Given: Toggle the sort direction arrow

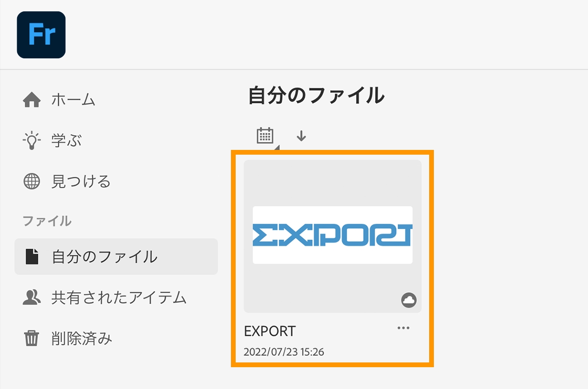Looking at the screenshot, I should [301, 136].
